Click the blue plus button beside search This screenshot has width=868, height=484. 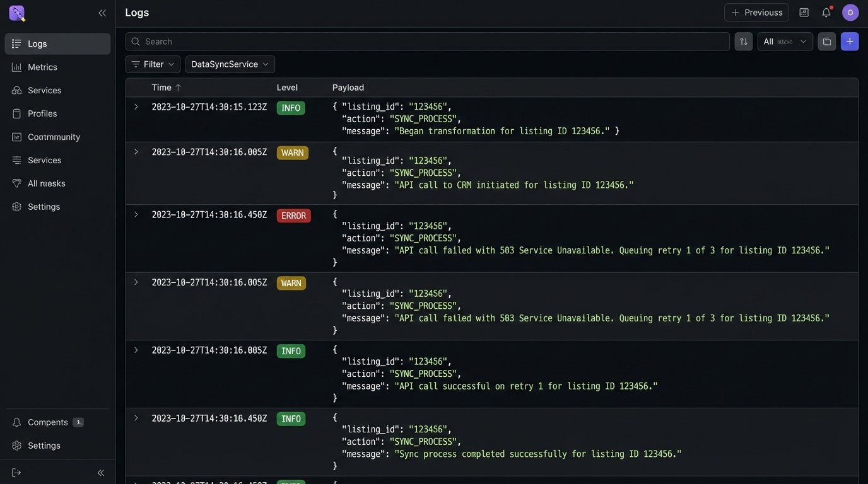click(x=850, y=42)
